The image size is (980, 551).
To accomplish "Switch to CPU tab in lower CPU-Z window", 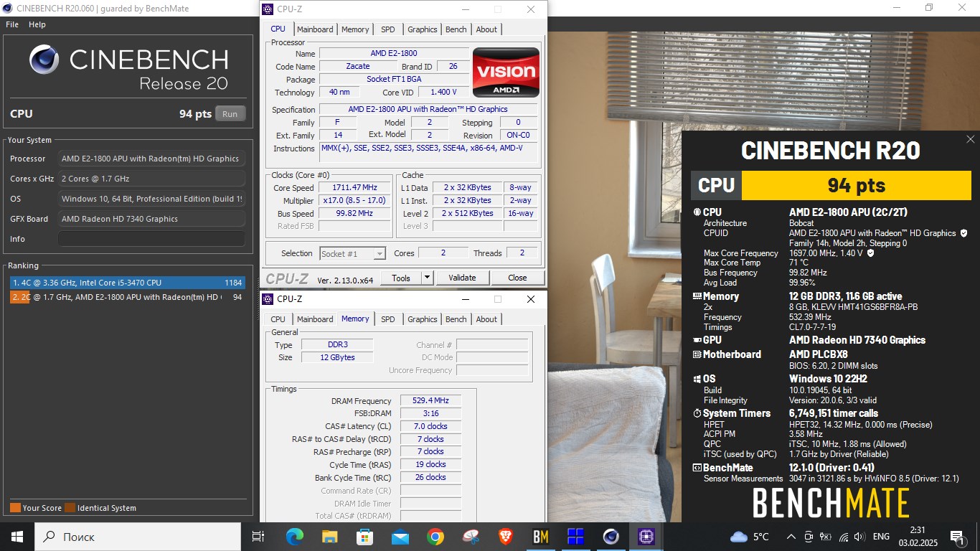I will 278,319.
